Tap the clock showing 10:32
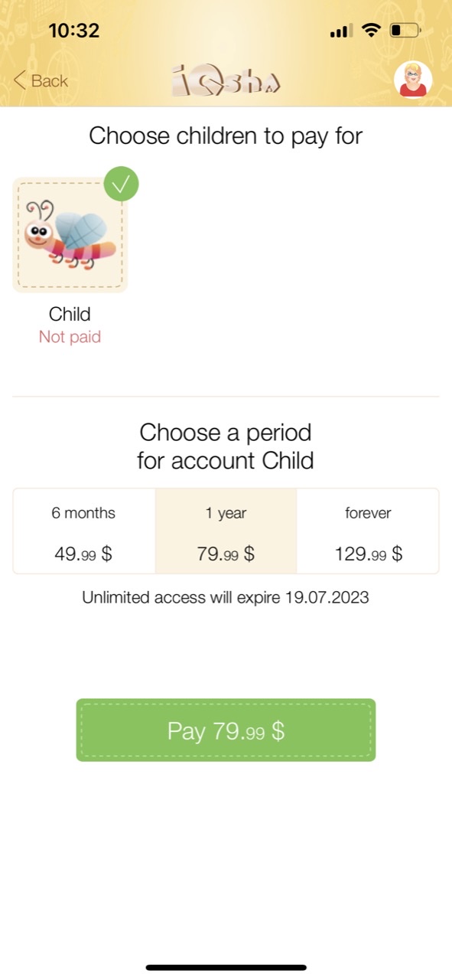 [x=74, y=31]
